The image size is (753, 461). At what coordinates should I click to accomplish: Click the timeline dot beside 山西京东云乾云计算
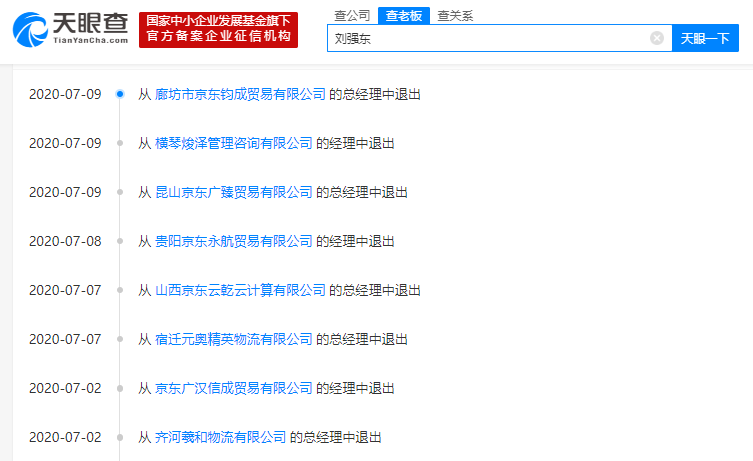tap(120, 290)
